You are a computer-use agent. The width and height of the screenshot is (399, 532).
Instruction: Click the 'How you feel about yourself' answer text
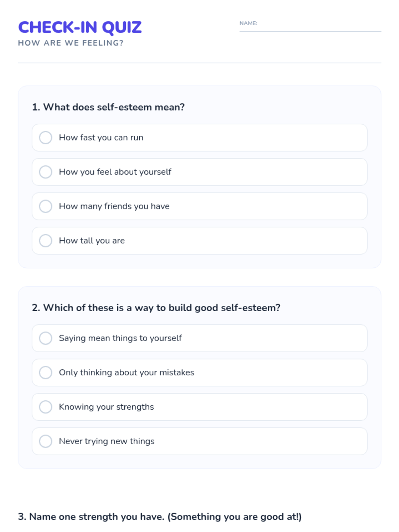point(115,172)
